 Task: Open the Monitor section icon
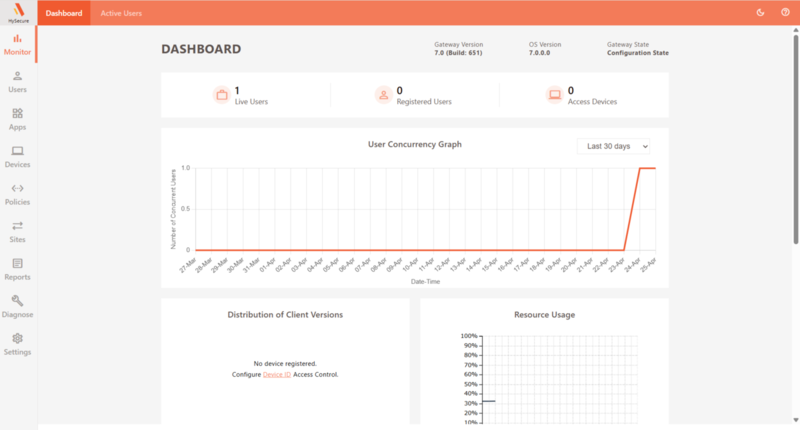click(17, 39)
